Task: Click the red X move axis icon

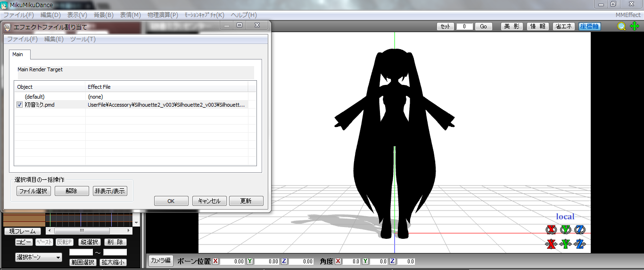Action: [x=551, y=244]
